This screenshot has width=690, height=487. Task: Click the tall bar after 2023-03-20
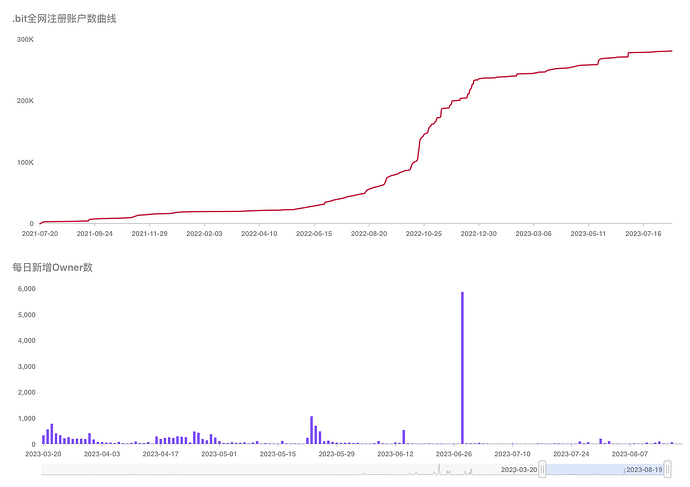point(52,434)
